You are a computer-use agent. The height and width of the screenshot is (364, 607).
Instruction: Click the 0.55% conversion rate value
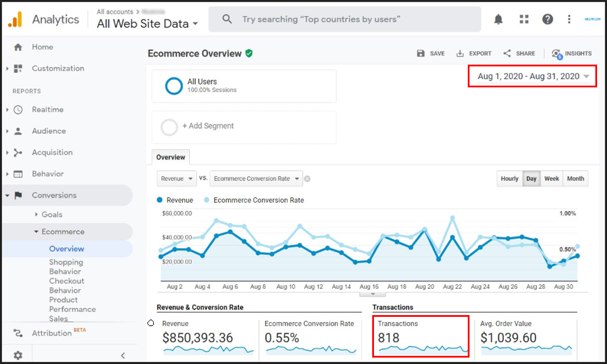coord(282,338)
